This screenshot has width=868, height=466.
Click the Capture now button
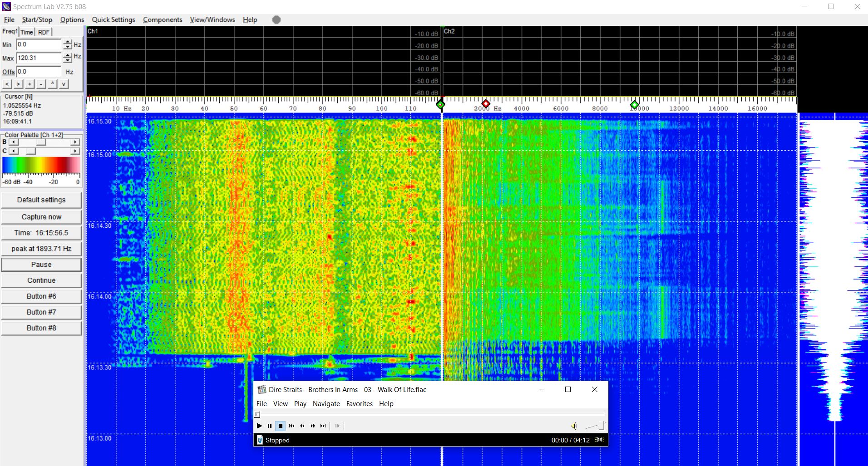coord(41,217)
